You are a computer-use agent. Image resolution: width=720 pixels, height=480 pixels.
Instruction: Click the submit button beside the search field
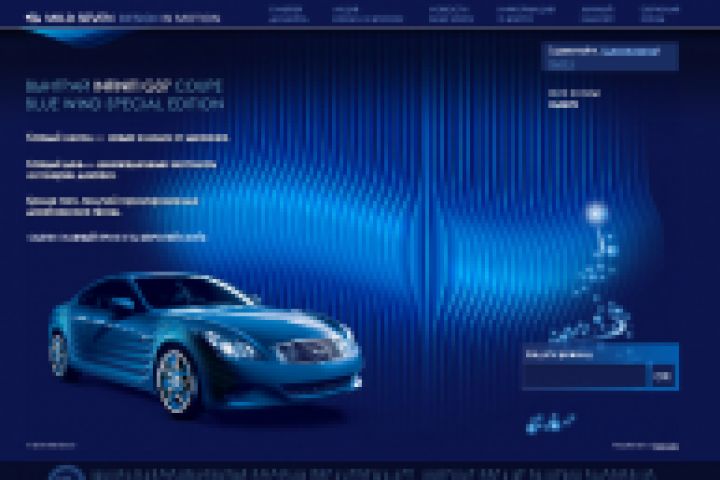click(663, 376)
